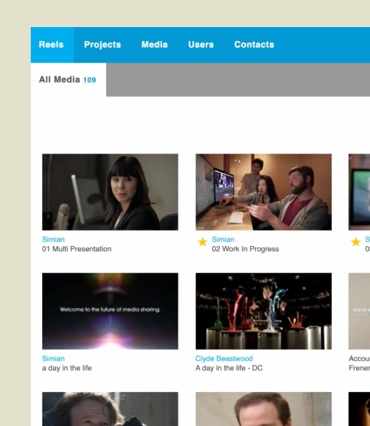Select the All Media 109 sub-tab

(68, 80)
